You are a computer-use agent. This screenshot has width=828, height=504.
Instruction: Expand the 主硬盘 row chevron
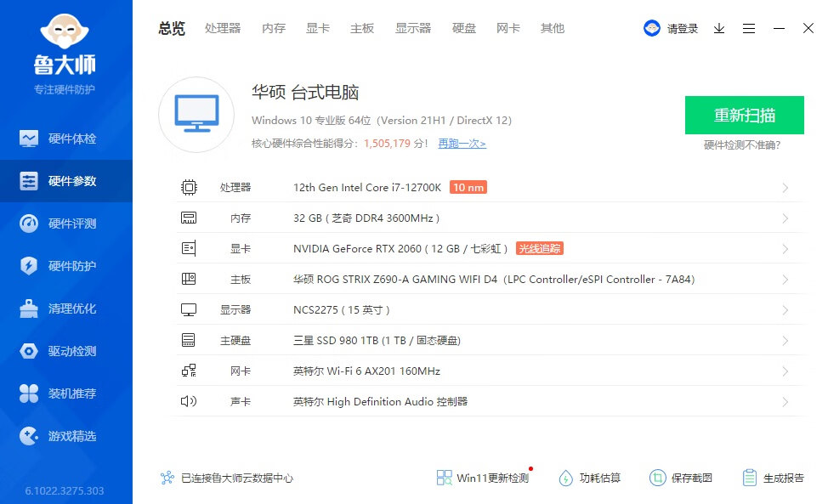coord(785,341)
